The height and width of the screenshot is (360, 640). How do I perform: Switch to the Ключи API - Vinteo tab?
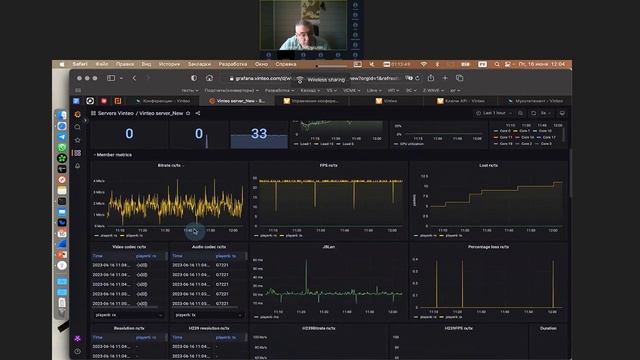click(461, 101)
